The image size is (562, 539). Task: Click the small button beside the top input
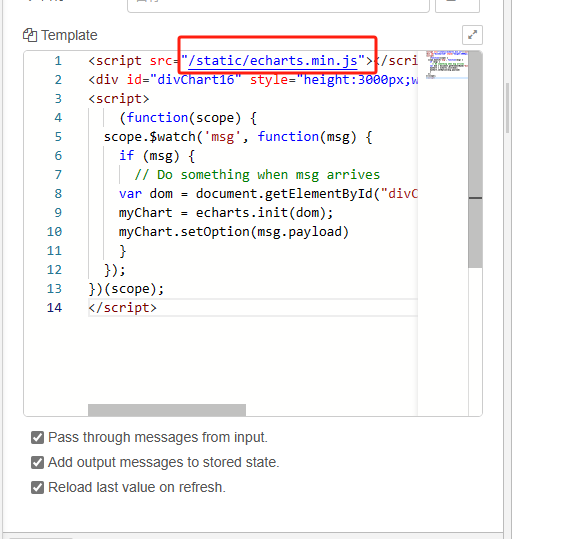(x=457, y=6)
